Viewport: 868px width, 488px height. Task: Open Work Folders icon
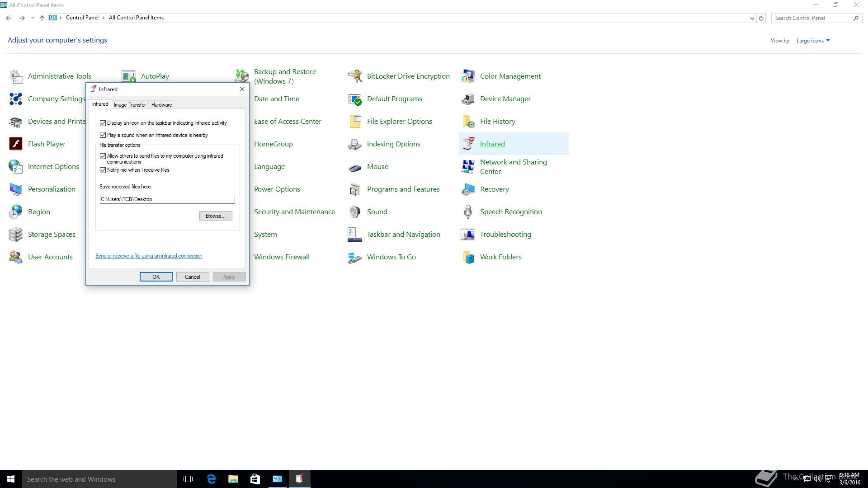(468, 257)
